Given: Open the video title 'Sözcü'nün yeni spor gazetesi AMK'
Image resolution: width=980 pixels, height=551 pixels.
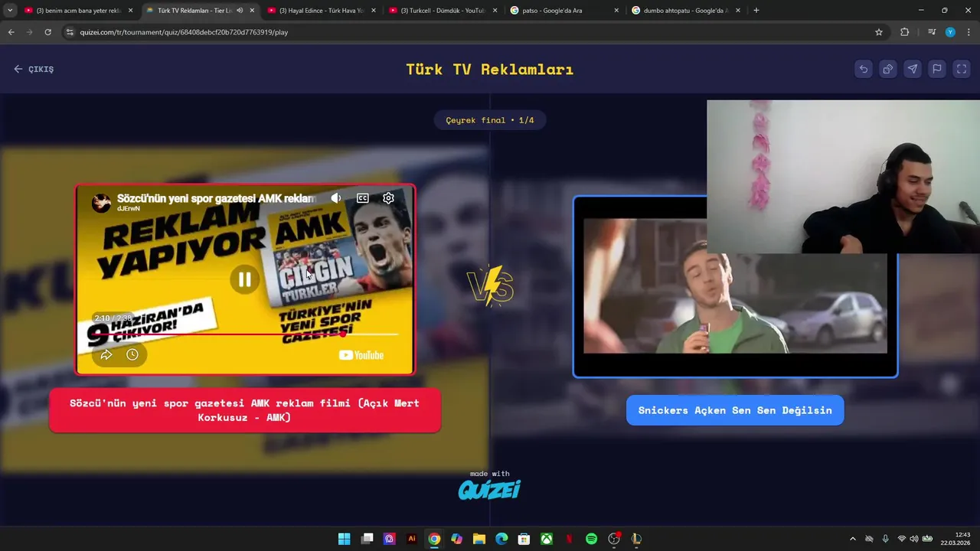Looking at the screenshot, I should tap(216, 198).
